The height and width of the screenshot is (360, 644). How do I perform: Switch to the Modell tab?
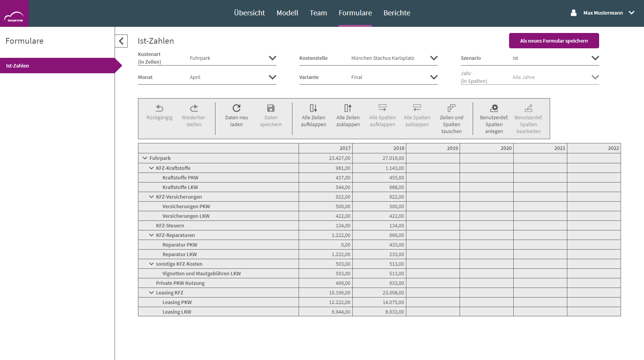(x=287, y=13)
